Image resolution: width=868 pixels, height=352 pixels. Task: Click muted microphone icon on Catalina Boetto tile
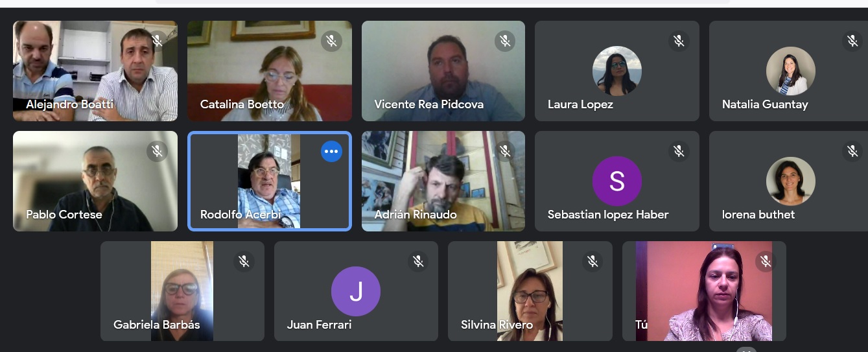(331, 41)
